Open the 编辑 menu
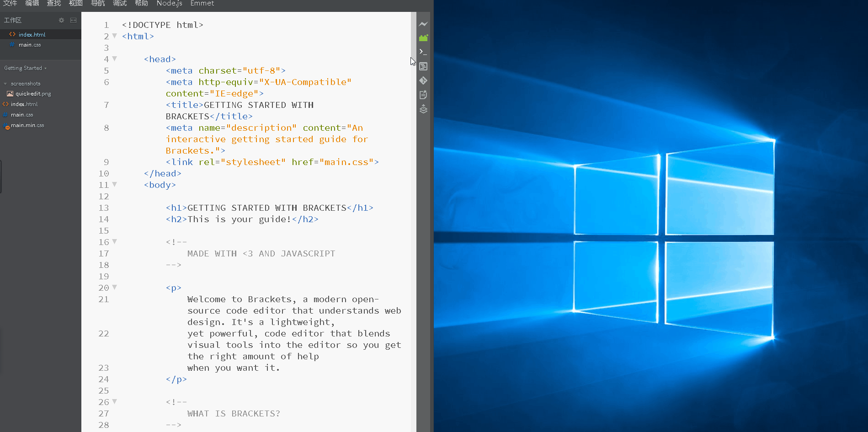 point(32,3)
